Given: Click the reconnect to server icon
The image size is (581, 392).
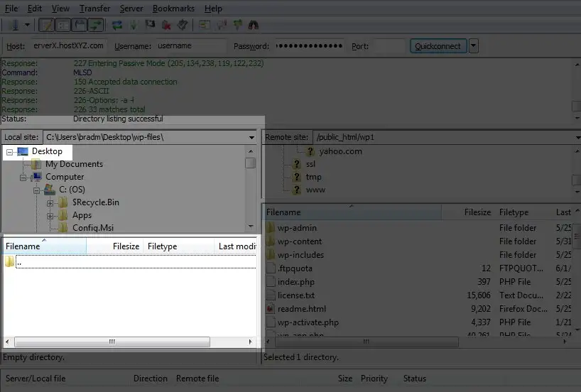Looking at the screenshot, I should pos(183,25).
